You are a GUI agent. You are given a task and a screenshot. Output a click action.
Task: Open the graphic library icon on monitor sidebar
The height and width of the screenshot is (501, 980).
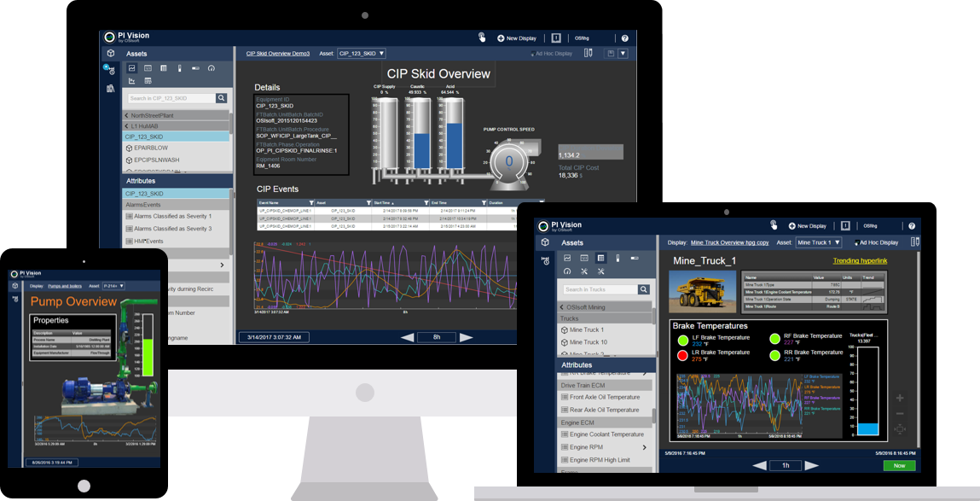(111, 88)
